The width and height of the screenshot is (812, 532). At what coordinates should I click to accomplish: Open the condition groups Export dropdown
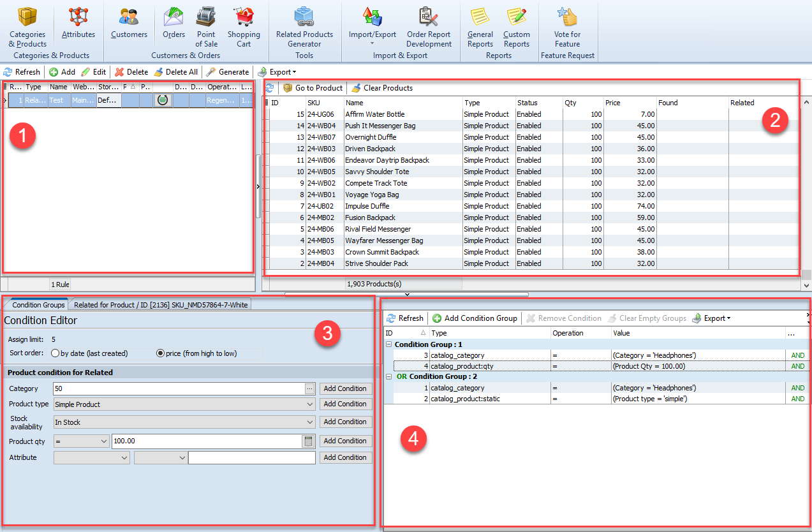[711, 318]
